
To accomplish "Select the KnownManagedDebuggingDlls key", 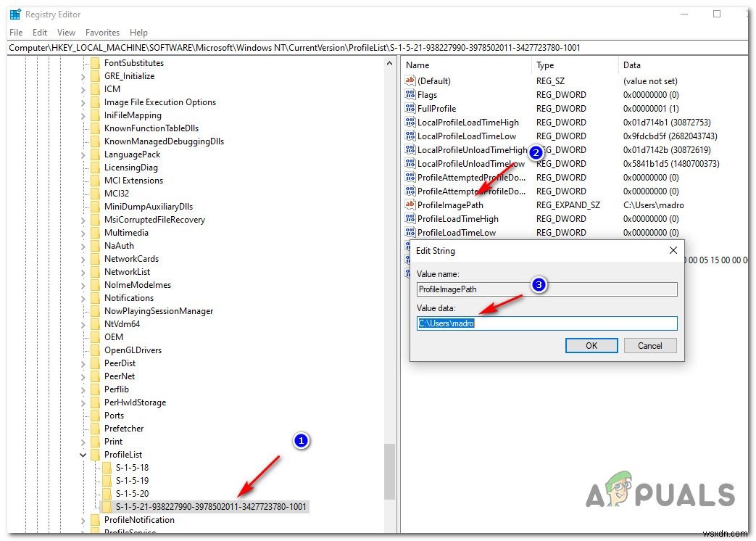I will (x=164, y=141).
